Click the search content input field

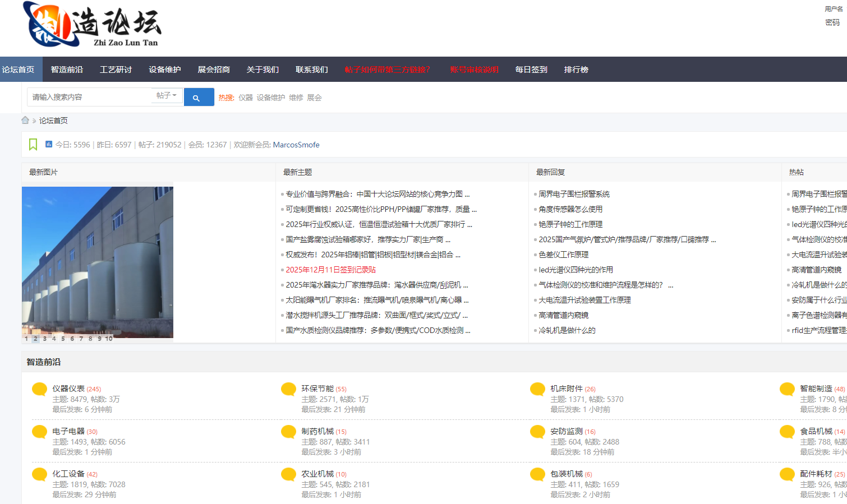coord(90,97)
